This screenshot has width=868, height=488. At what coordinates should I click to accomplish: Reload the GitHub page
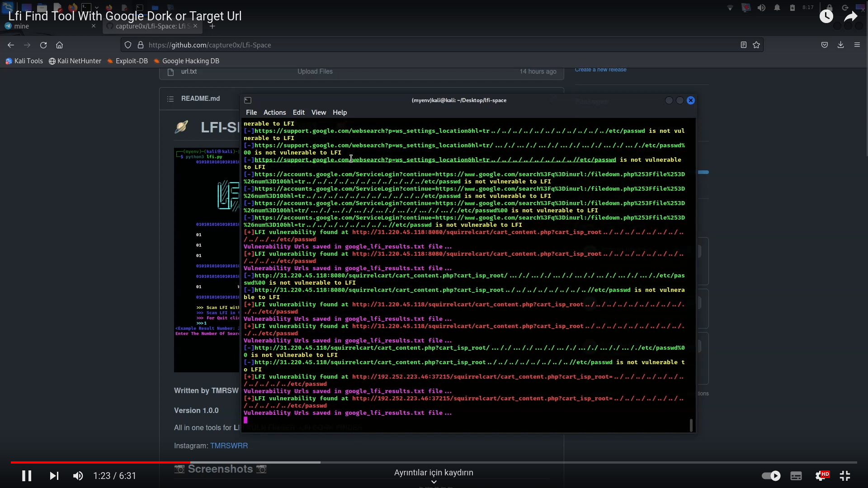point(43,45)
